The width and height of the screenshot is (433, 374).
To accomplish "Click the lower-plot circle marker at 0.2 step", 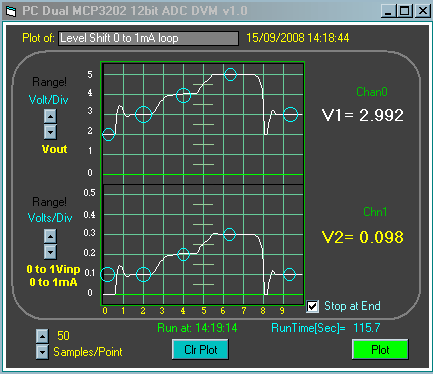I will (x=183, y=254).
